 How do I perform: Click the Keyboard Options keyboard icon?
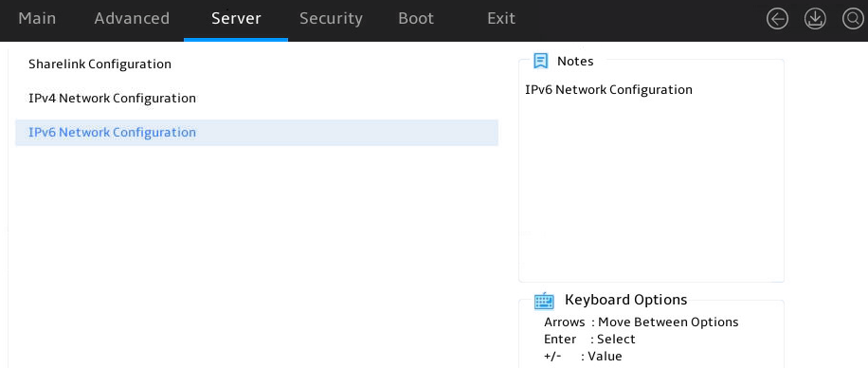pos(544,301)
